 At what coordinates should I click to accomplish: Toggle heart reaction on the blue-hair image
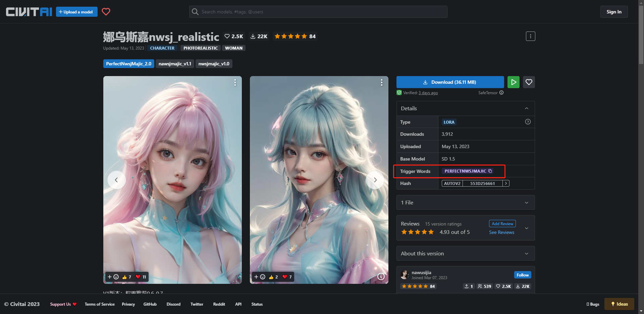287,277
